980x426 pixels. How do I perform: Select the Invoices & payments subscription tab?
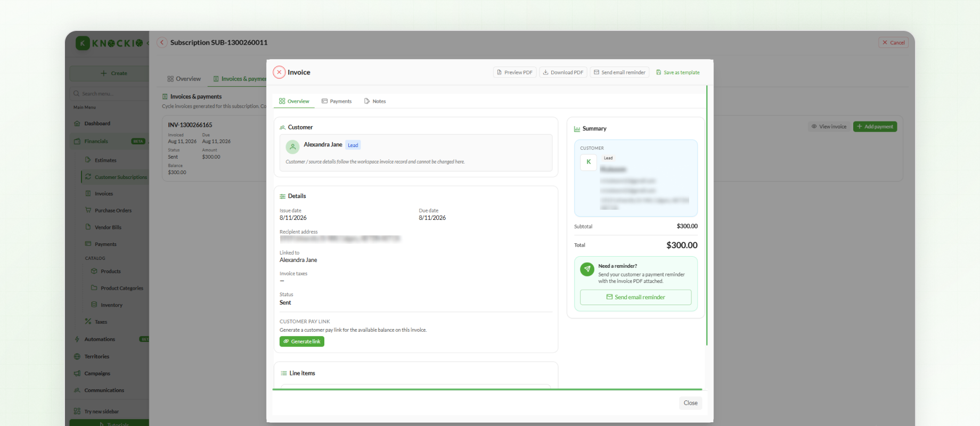tap(238, 79)
